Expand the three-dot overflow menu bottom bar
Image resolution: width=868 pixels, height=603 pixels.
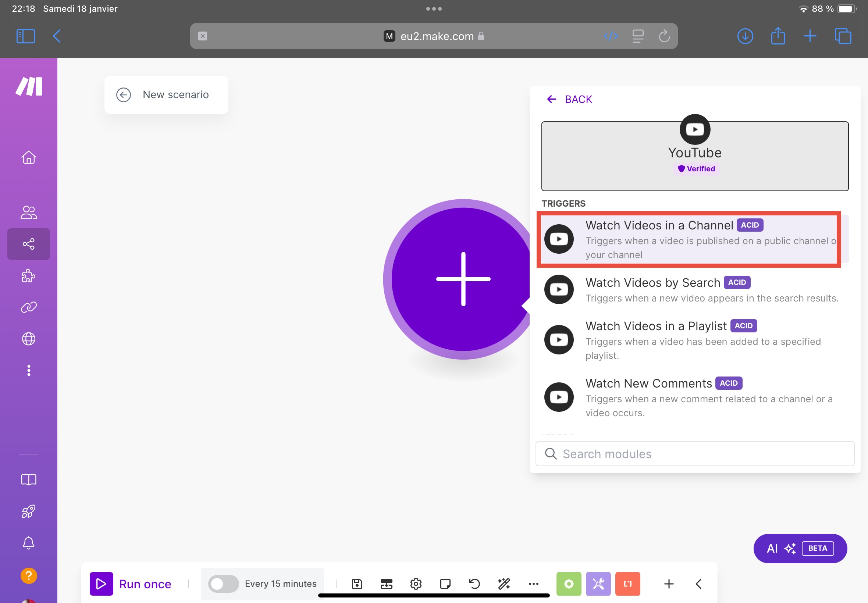coord(532,583)
